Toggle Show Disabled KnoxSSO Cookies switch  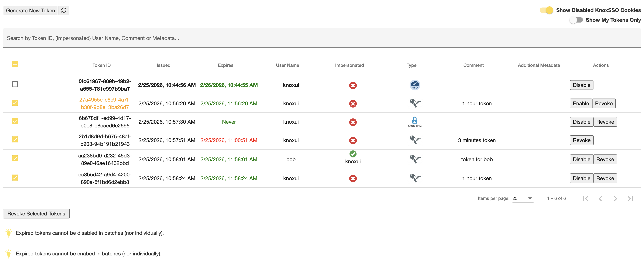pos(546,10)
